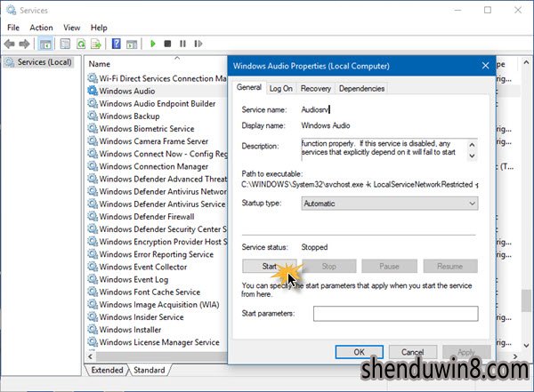Viewport: 534px width, 392px height.
Task: Select Windows Error Reporting Service row
Action: pos(157,254)
